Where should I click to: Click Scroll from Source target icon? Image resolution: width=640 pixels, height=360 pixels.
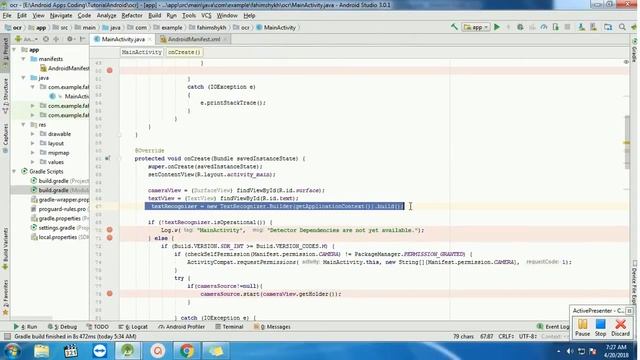[46, 39]
